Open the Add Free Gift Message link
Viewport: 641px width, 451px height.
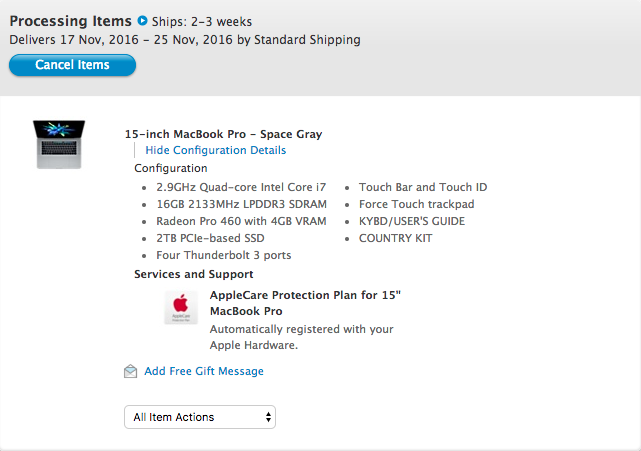204,371
